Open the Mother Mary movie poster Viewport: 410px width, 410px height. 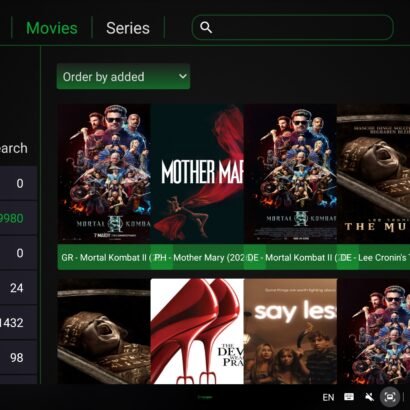pyautogui.click(x=197, y=174)
